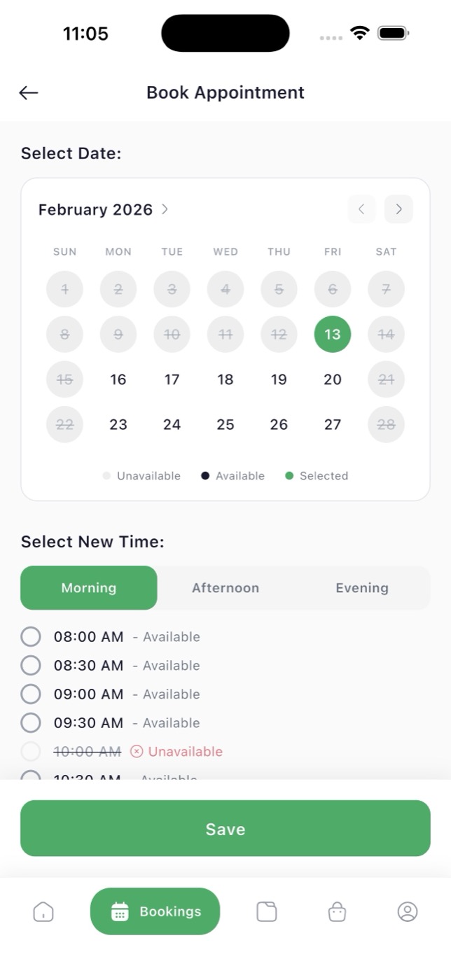Tap the currently selected date 13

click(333, 335)
